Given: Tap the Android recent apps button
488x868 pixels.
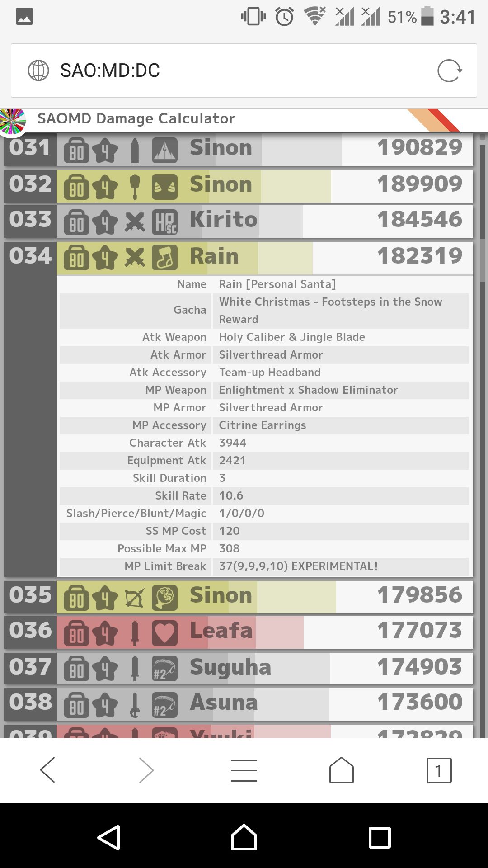Looking at the screenshot, I should point(380,838).
